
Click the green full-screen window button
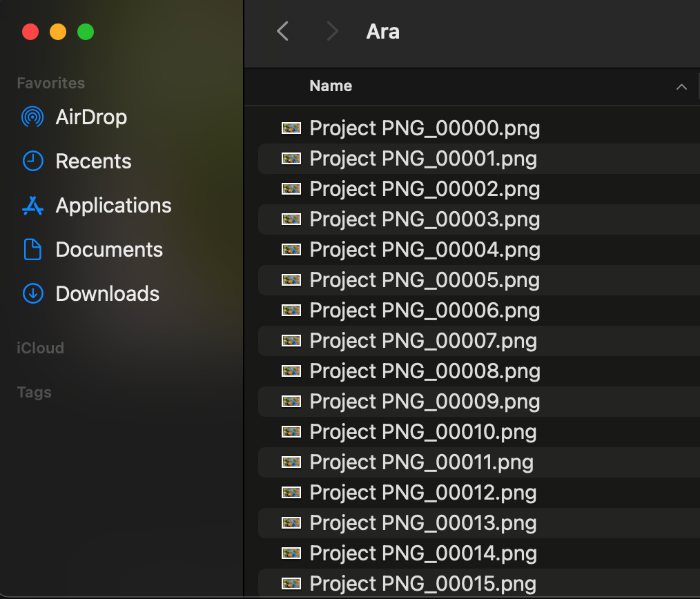click(85, 32)
